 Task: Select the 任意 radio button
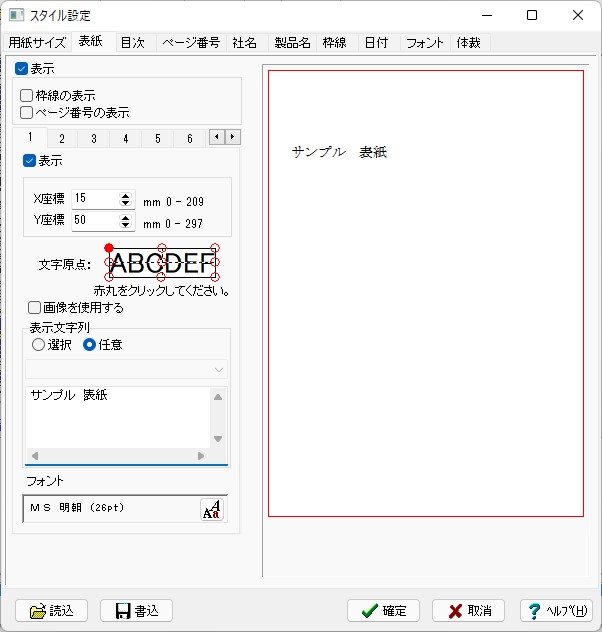click(89, 345)
